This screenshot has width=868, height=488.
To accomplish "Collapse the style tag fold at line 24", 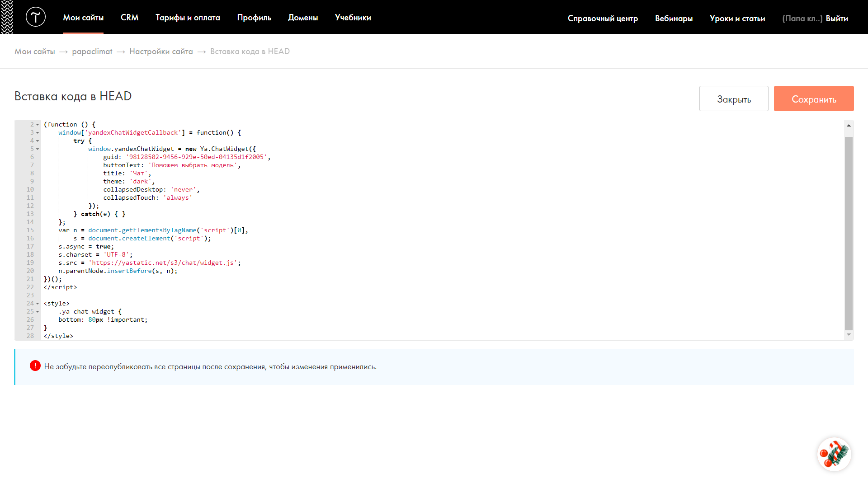I will (38, 304).
